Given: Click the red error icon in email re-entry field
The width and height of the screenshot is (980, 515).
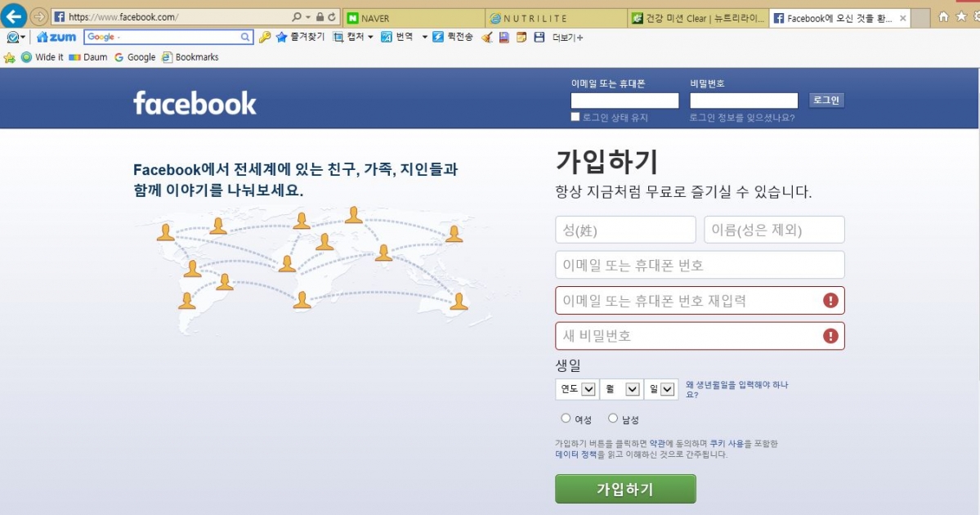Looking at the screenshot, I should [830, 301].
